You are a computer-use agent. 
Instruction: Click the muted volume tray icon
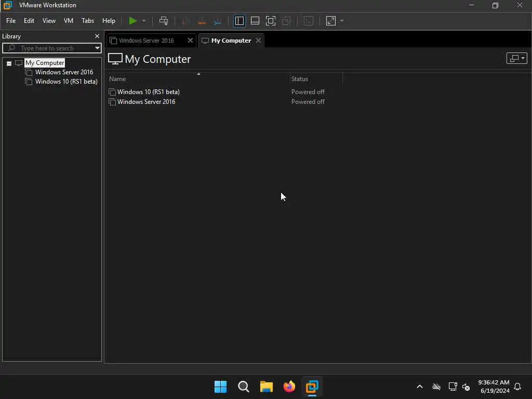point(466,387)
